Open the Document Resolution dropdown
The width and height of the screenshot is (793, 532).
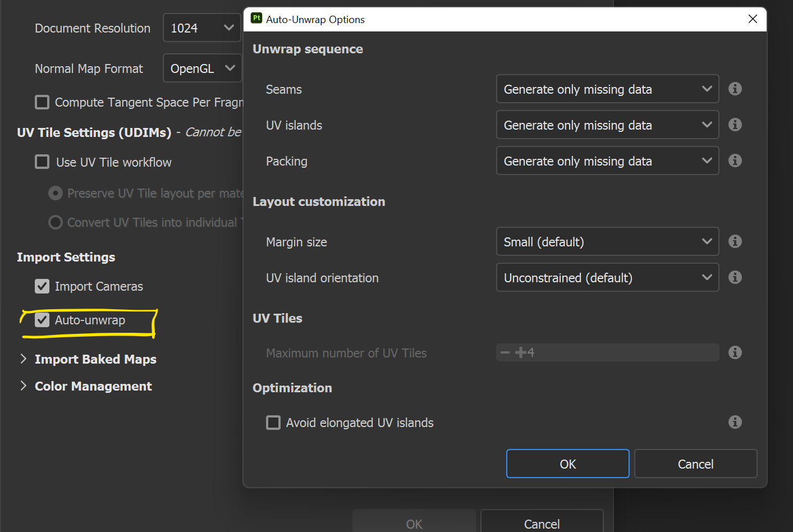pyautogui.click(x=201, y=27)
